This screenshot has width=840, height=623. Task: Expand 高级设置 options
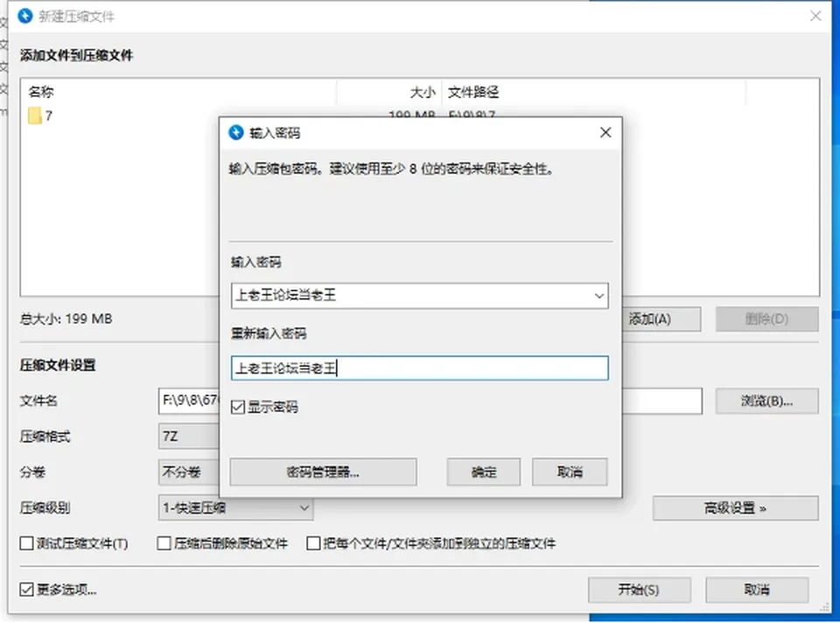[736, 507]
